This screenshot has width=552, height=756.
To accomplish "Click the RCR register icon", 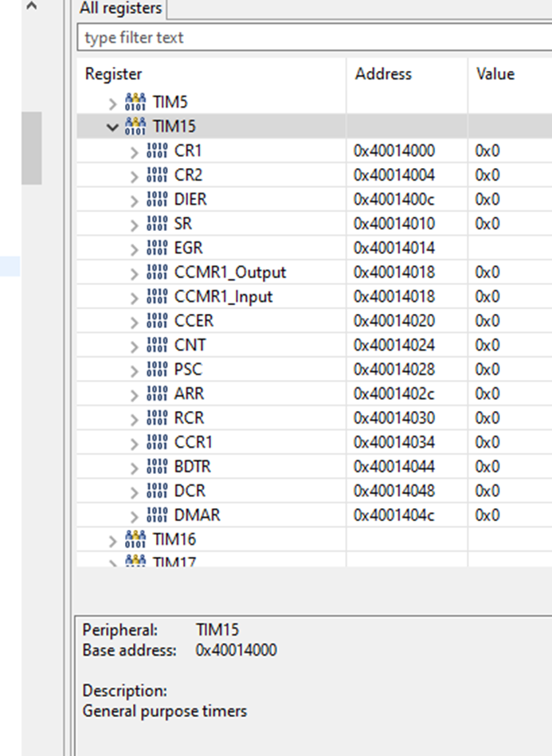I will [x=157, y=417].
